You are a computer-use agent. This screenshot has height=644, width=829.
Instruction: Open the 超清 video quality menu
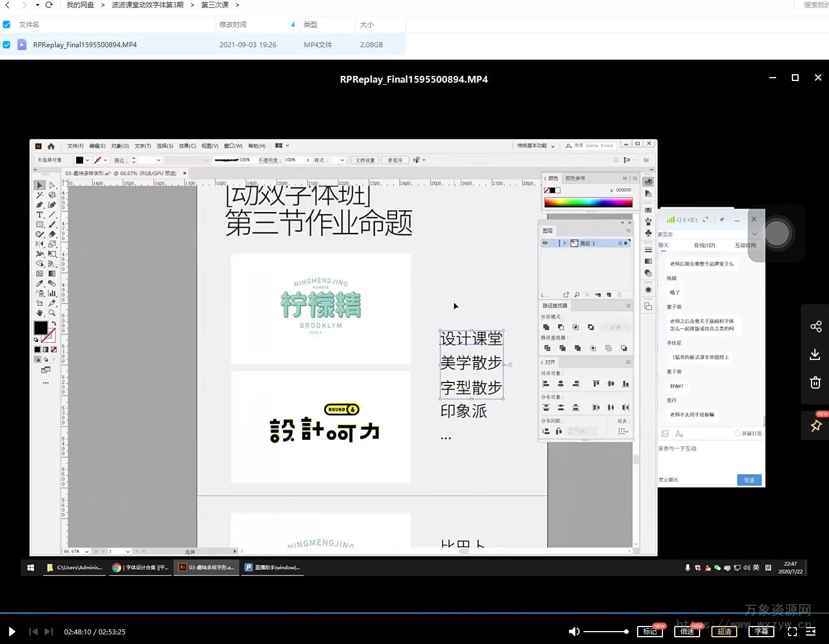724,632
